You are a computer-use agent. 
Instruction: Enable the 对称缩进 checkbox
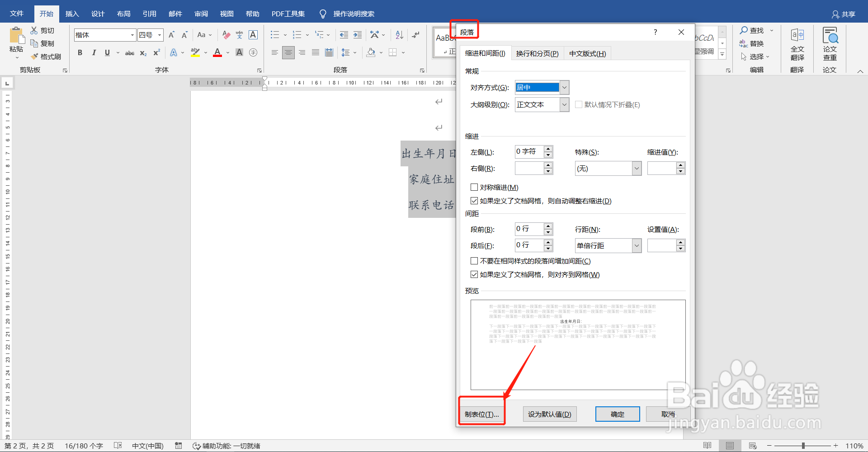(x=474, y=187)
